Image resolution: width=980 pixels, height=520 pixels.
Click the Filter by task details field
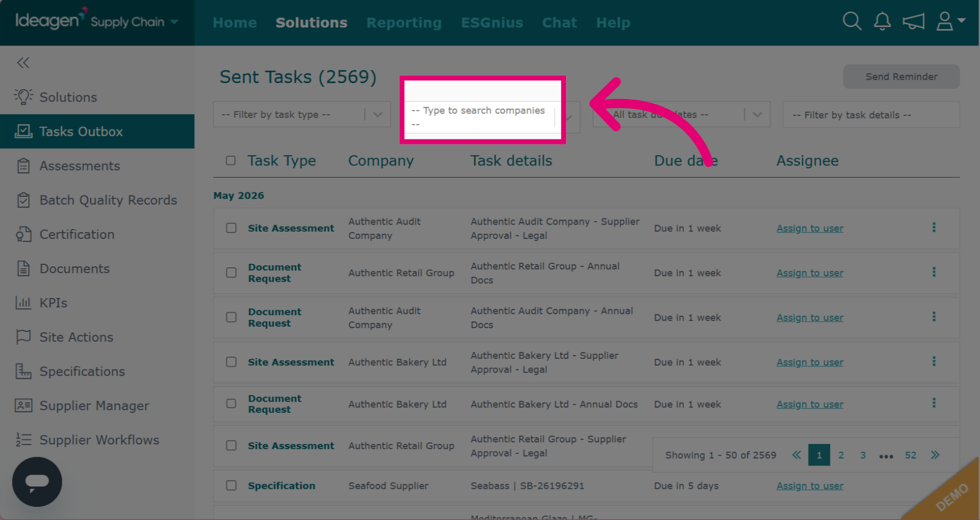[x=871, y=114]
